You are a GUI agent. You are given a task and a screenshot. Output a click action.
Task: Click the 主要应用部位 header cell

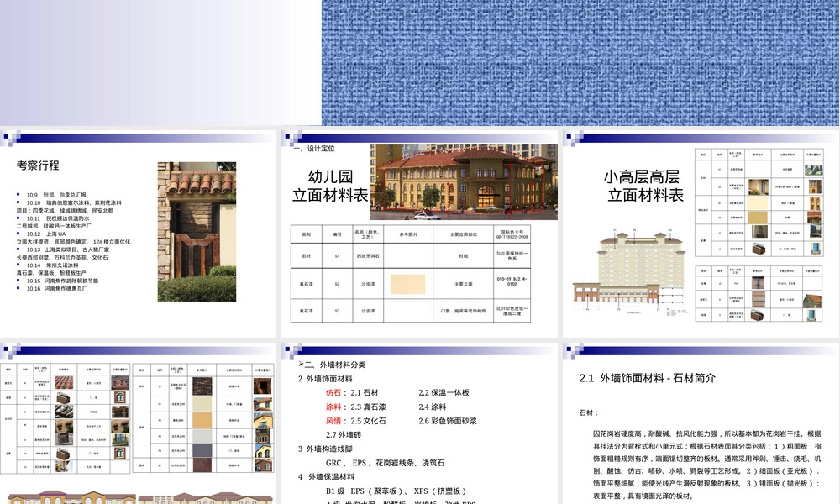[x=463, y=234]
